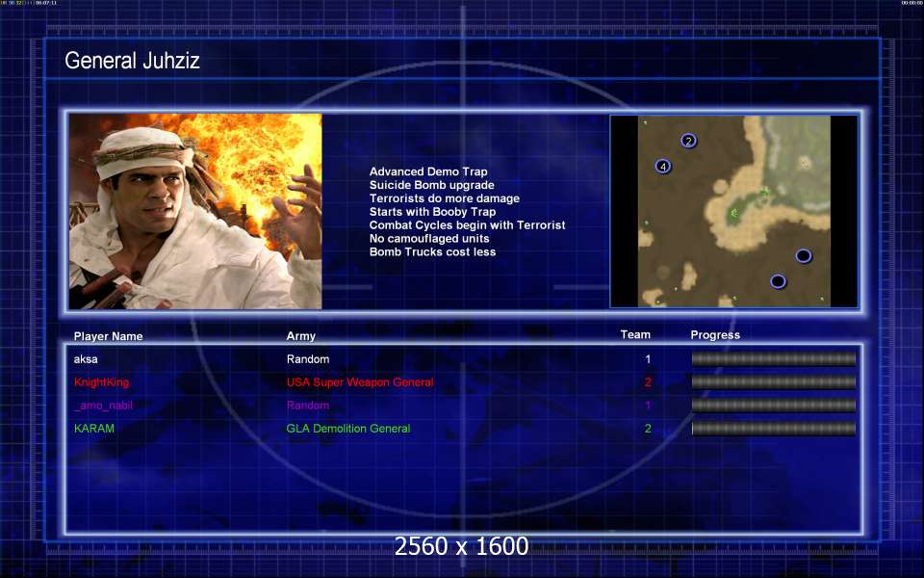Click the desert map preview
This screenshot has width=924, height=578.
[733, 211]
